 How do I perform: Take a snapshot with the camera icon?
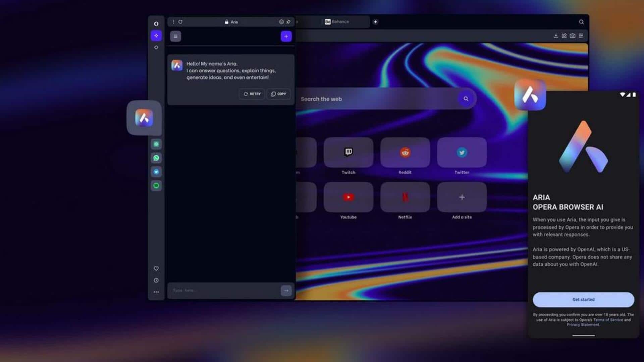tap(573, 36)
